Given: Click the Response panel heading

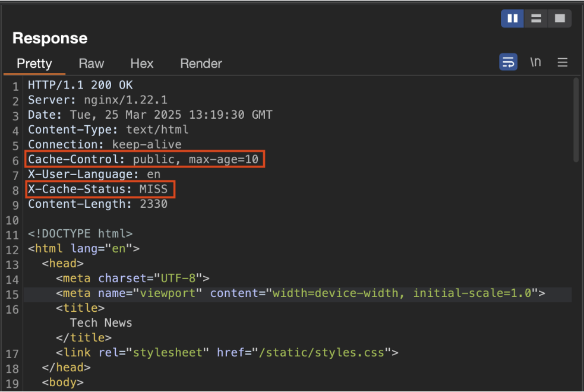Looking at the screenshot, I should coord(50,39).
